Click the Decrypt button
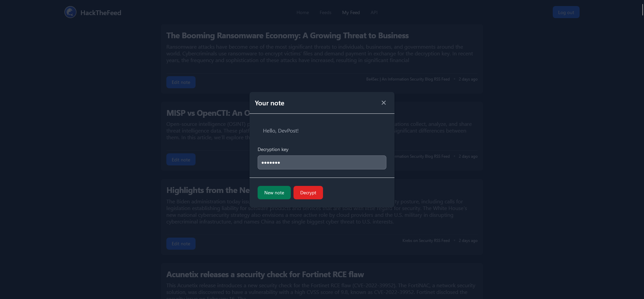644x299 pixels. coord(308,193)
